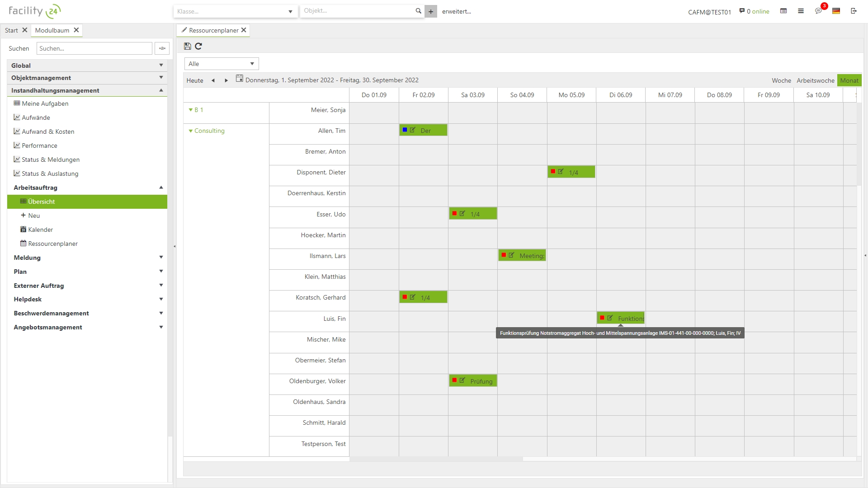
Task: Open the calendar date picker icon
Action: pos(239,79)
